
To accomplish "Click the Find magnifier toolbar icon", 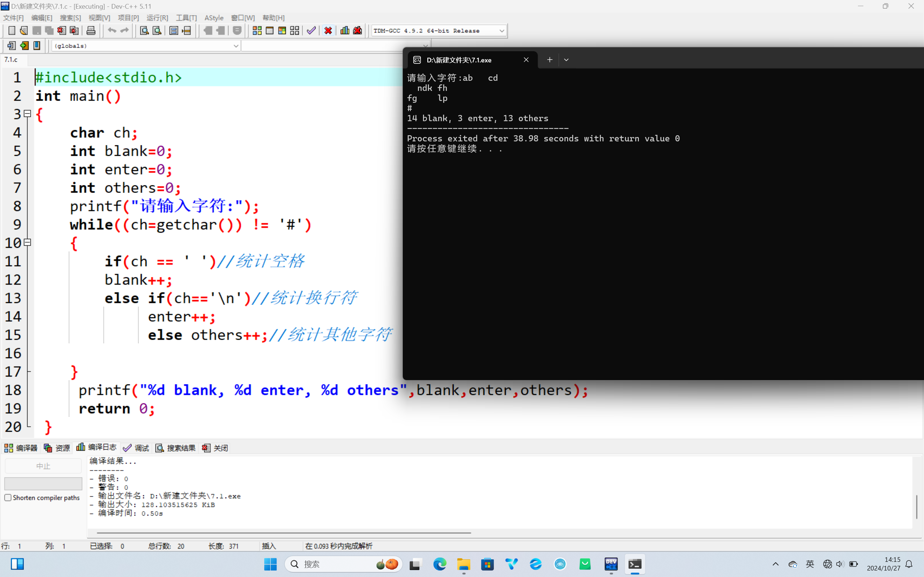I will pos(144,31).
